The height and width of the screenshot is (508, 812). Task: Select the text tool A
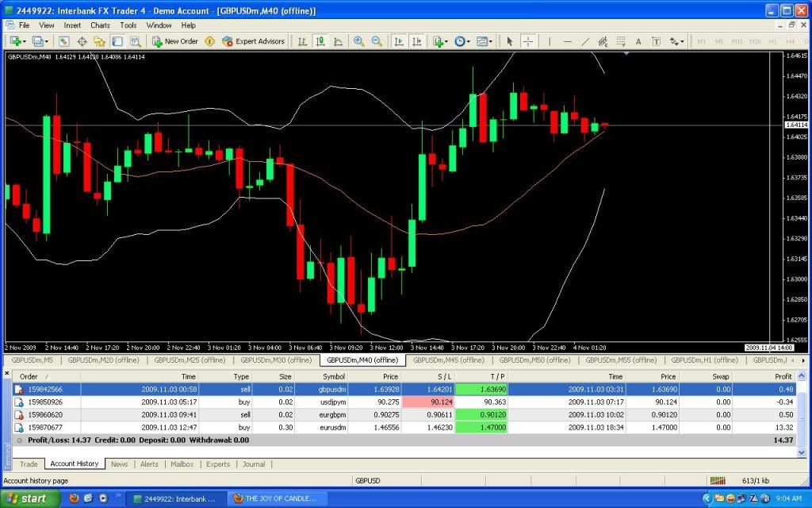(638, 41)
